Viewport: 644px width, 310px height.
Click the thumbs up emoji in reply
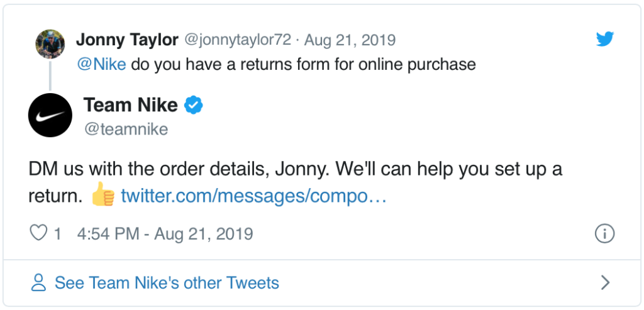tap(103, 196)
